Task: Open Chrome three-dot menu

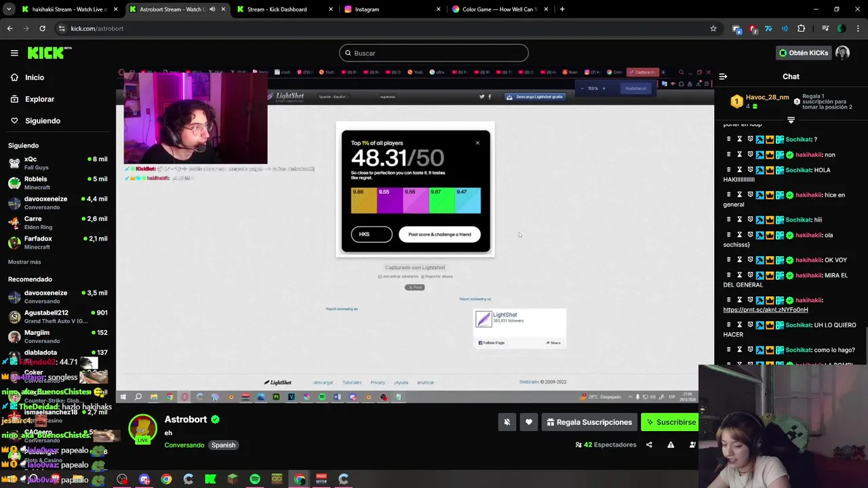Action: (x=858, y=28)
